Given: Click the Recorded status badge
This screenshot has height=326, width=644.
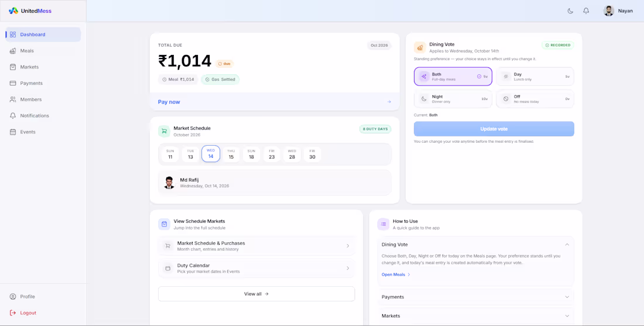Looking at the screenshot, I should (558, 45).
